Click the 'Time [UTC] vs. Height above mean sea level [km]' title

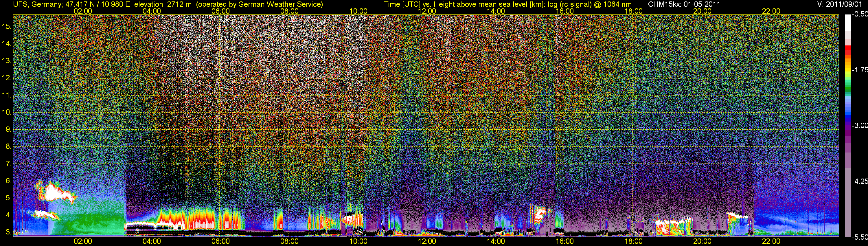[x=464, y=4]
